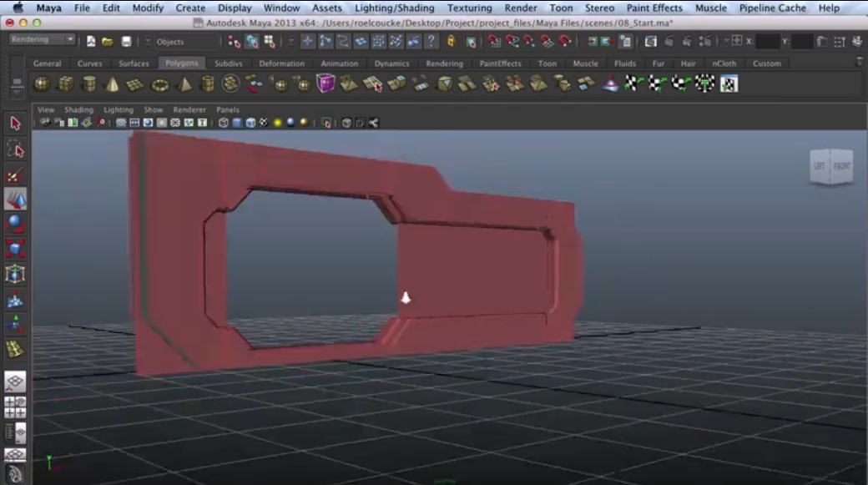Open the Rendering menu set dropdown
The height and width of the screenshot is (485, 868).
pyautogui.click(x=42, y=39)
